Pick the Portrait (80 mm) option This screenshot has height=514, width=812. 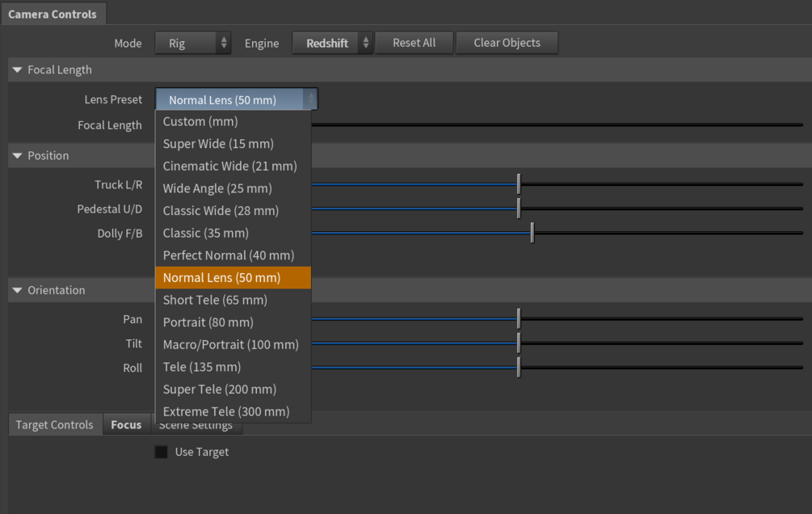point(208,322)
